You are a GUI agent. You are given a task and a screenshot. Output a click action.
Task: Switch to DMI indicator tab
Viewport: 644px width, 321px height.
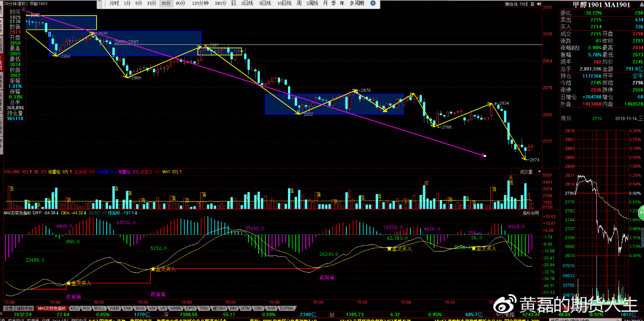point(127,308)
